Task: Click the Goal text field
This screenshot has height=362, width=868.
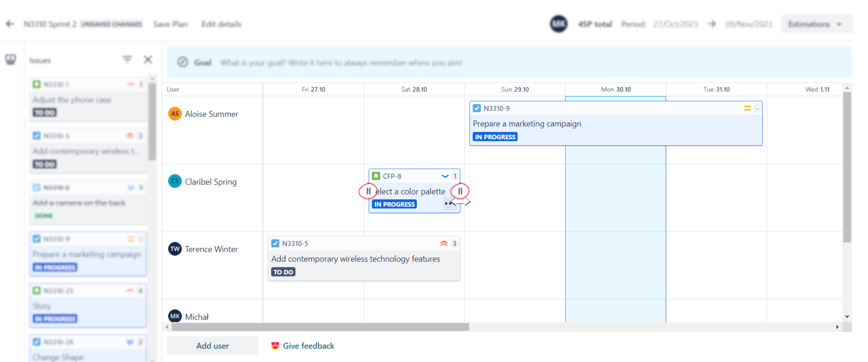Action: [341, 63]
